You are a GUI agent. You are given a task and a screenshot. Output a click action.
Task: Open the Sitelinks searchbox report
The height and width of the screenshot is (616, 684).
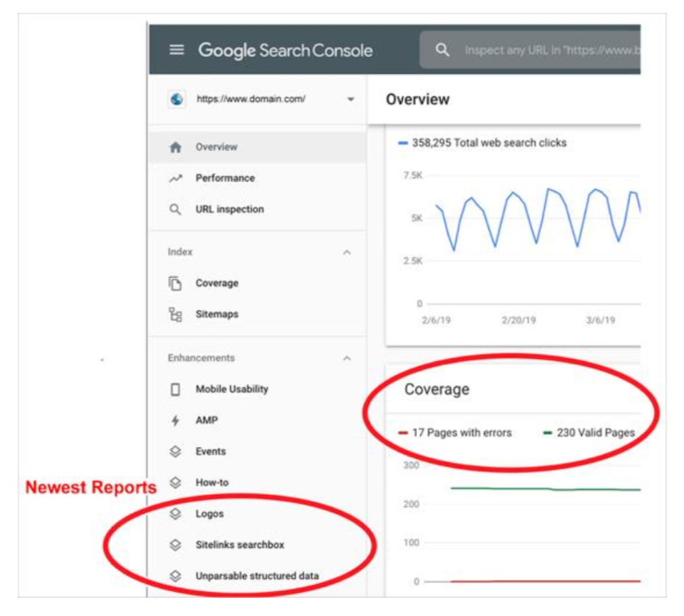click(x=258, y=545)
